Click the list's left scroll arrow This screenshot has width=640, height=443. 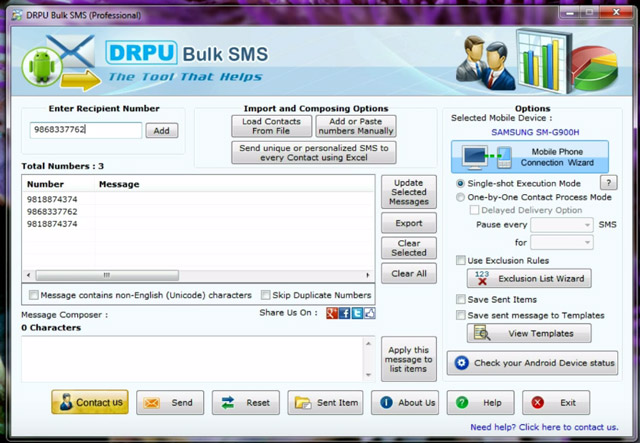[x=28, y=275]
